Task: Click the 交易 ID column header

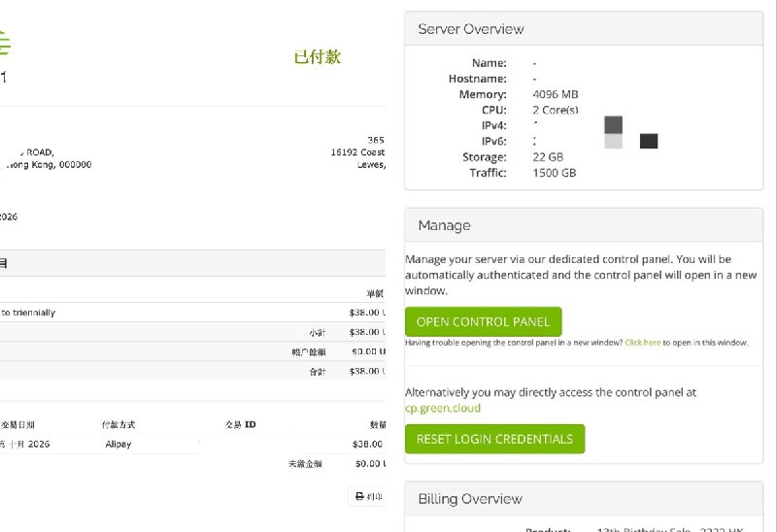Action: coord(240,424)
